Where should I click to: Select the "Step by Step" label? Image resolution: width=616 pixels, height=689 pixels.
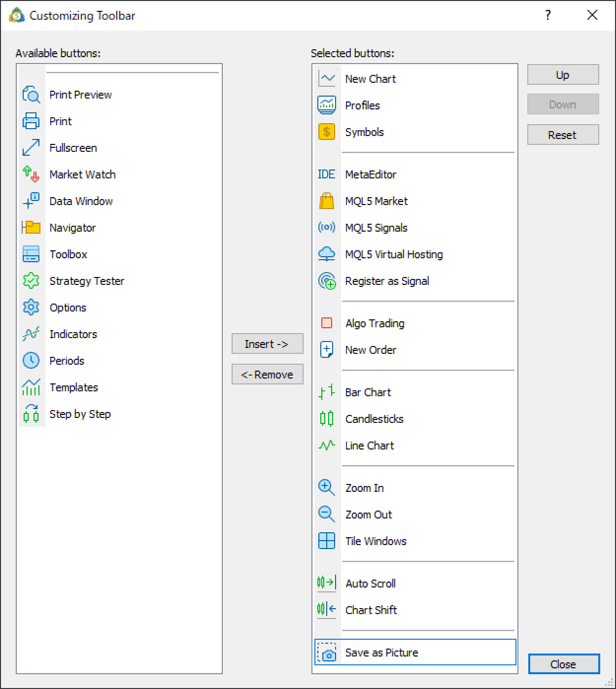(80, 414)
